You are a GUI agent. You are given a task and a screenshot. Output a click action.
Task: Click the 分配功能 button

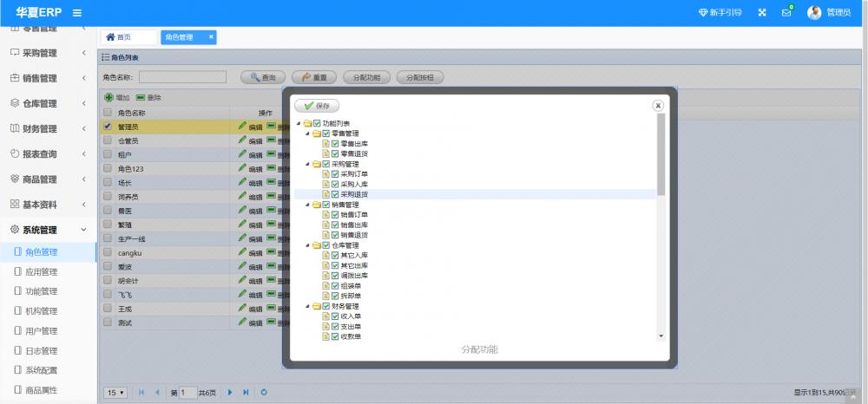point(366,77)
